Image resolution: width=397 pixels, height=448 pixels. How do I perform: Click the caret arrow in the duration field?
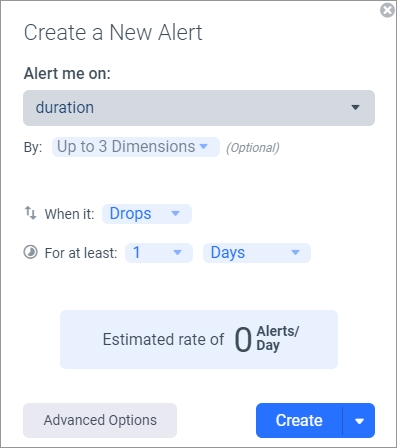point(355,107)
